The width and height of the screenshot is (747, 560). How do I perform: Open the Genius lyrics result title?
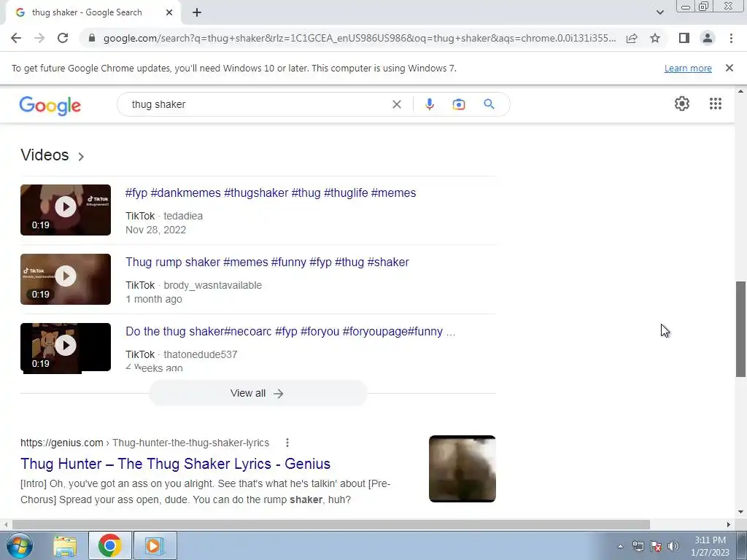(x=175, y=464)
